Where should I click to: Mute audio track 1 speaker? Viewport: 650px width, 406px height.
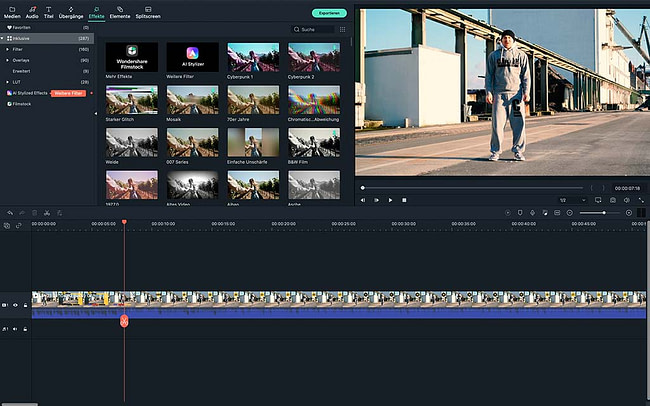[x=15, y=329]
